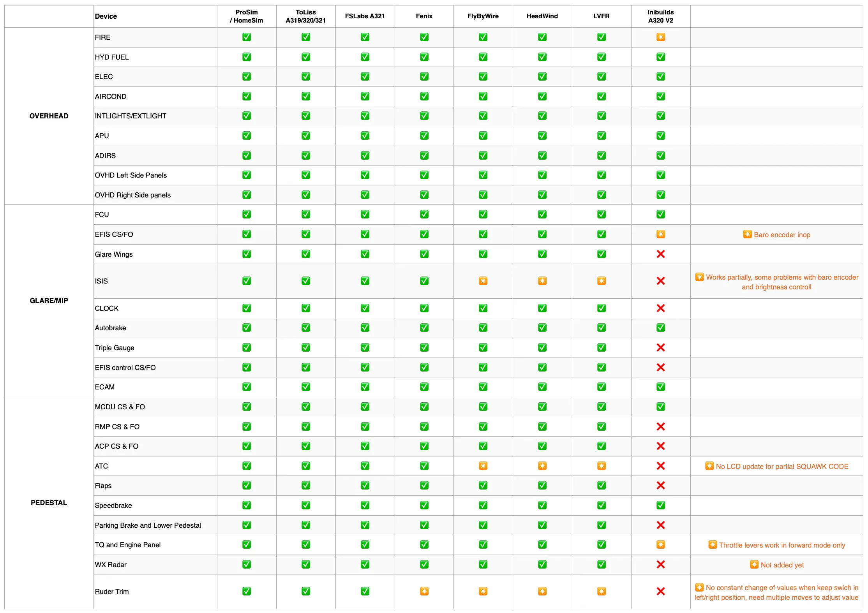Click the red X for Inibuilds CLOCK
The image size is (868, 613).
tap(660, 308)
